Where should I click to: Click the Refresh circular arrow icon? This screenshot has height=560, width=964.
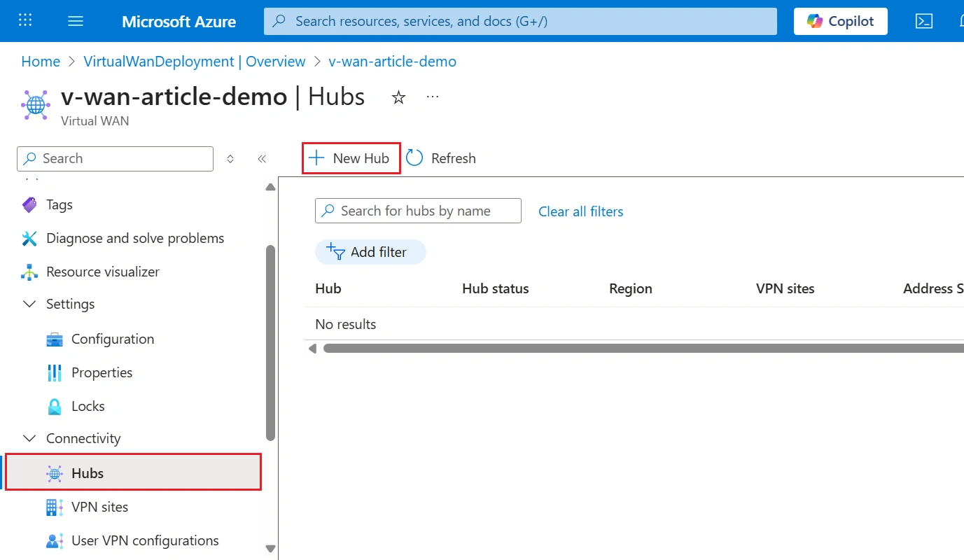pyautogui.click(x=414, y=158)
